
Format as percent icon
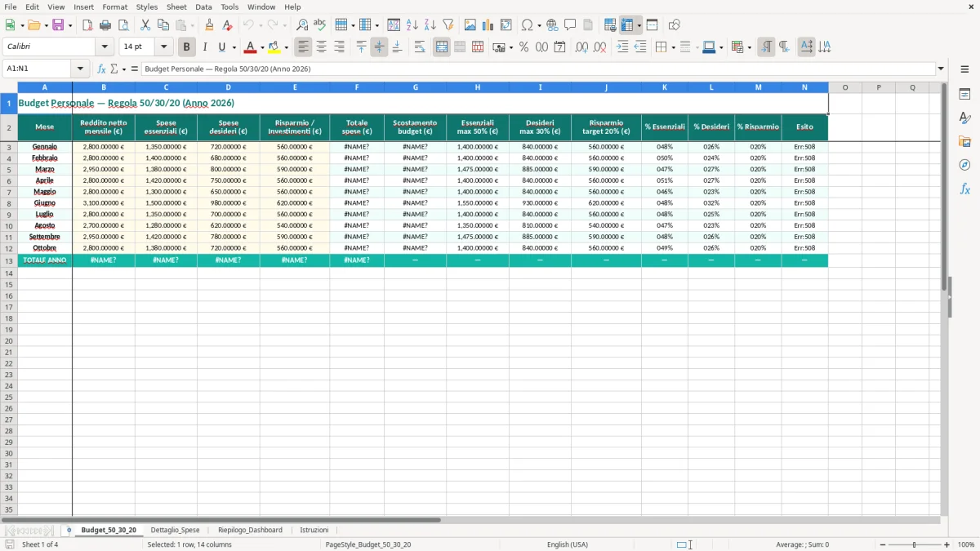pos(523,47)
